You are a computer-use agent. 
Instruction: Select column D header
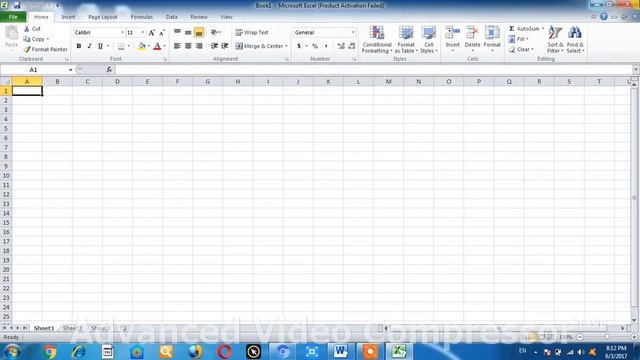[117, 82]
